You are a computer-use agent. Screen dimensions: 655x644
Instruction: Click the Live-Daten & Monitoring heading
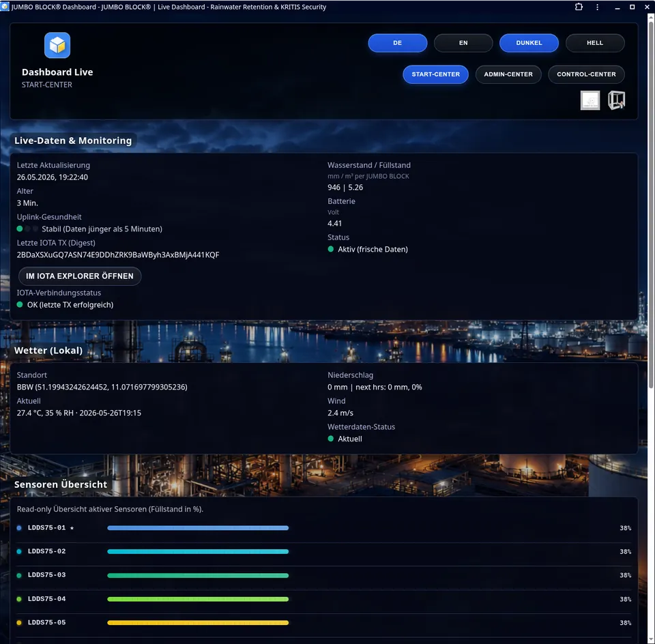73,141
